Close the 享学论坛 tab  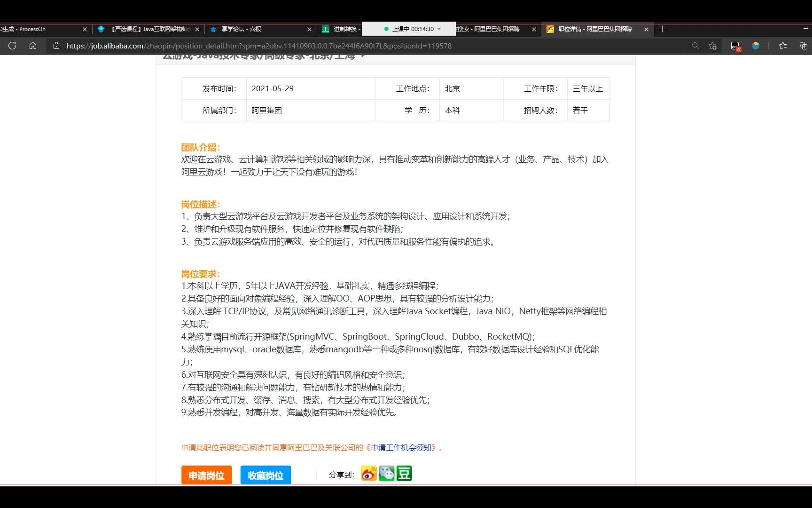[x=309, y=29]
